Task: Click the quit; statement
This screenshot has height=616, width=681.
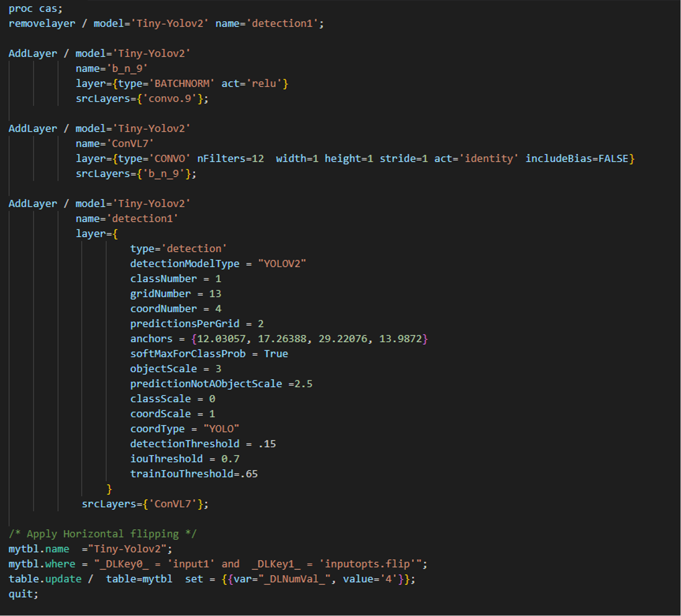Action: point(23,595)
